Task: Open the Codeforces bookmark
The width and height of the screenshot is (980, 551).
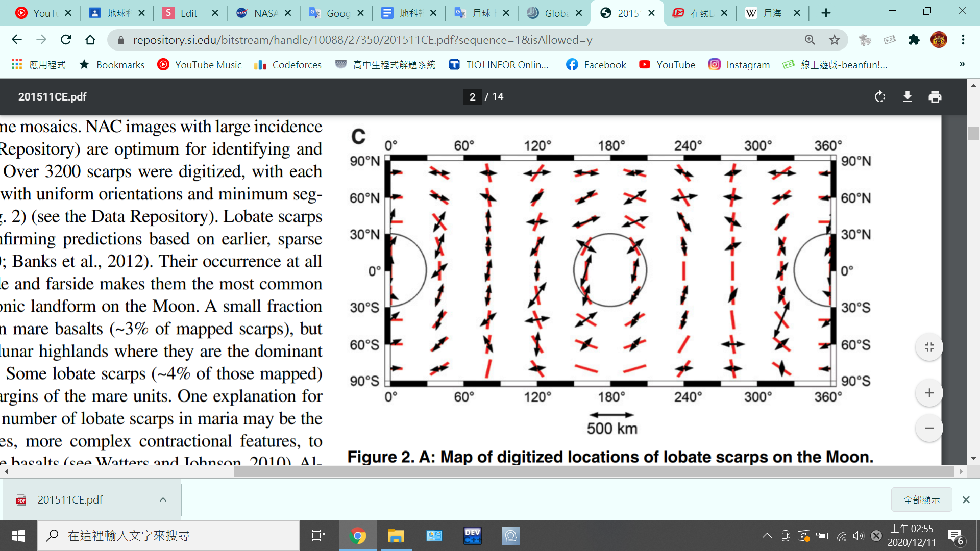Action: [x=288, y=65]
